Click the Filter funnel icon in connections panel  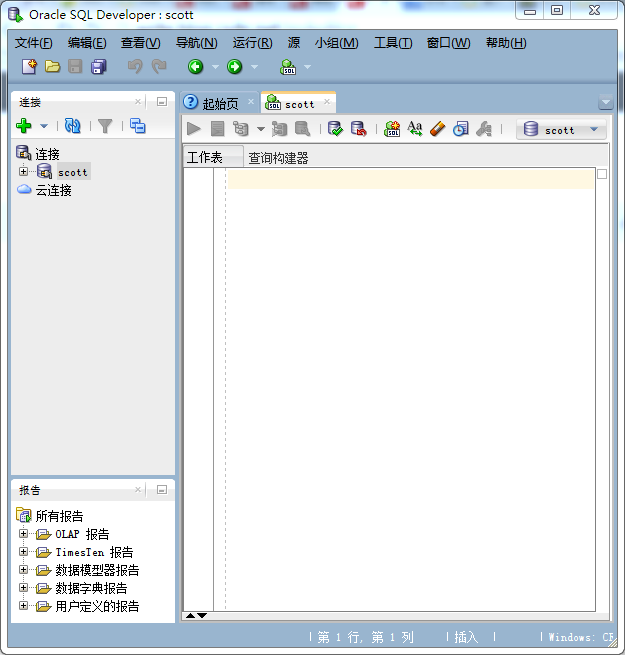[105, 126]
